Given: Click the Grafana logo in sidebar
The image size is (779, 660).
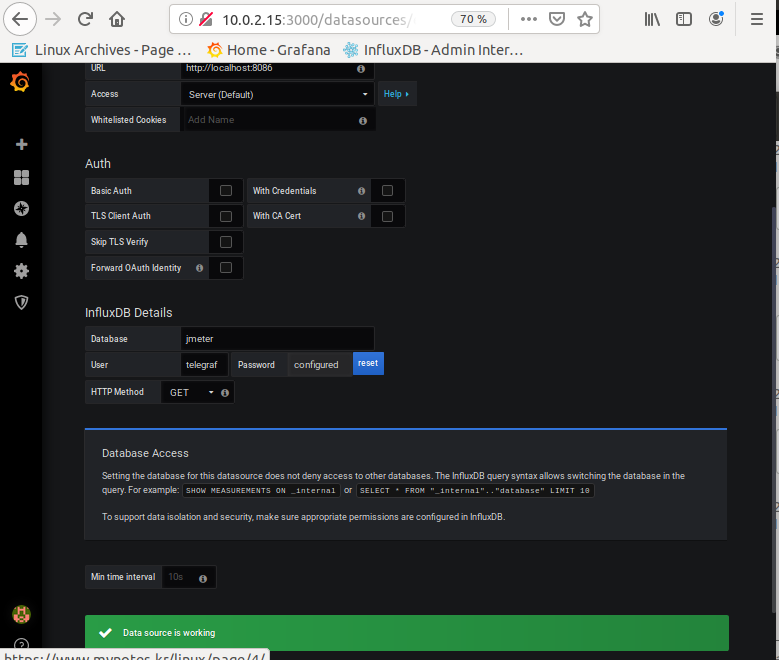Looking at the screenshot, I should click(20, 82).
